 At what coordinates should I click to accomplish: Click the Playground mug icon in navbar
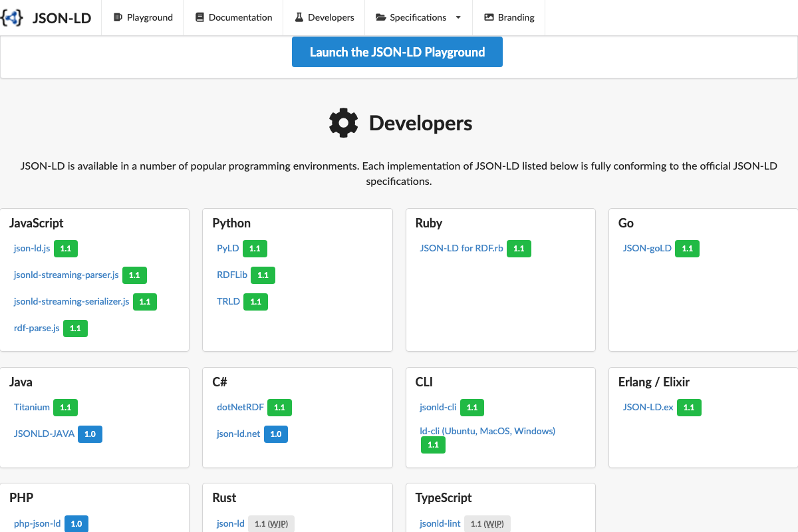(118, 17)
